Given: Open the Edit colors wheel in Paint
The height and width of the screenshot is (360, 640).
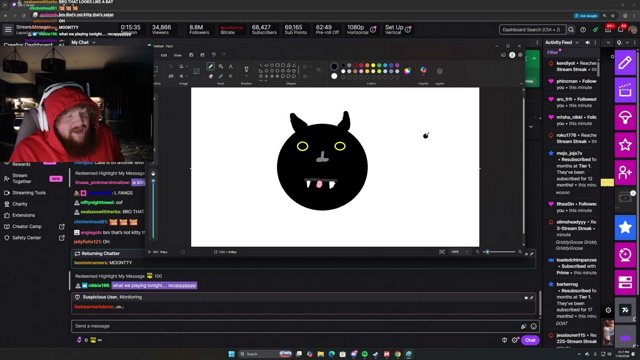Looking at the screenshot, I should (407, 71).
